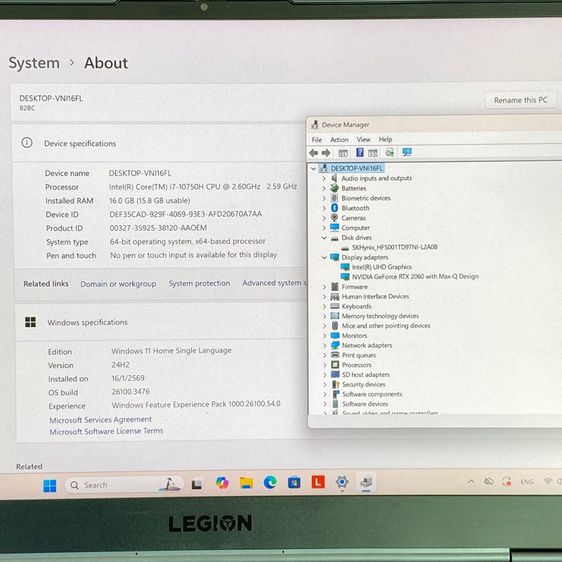Click Scan for hardware changes toolbar icon
Viewport: 562px width, 562px height.
coord(390,153)
